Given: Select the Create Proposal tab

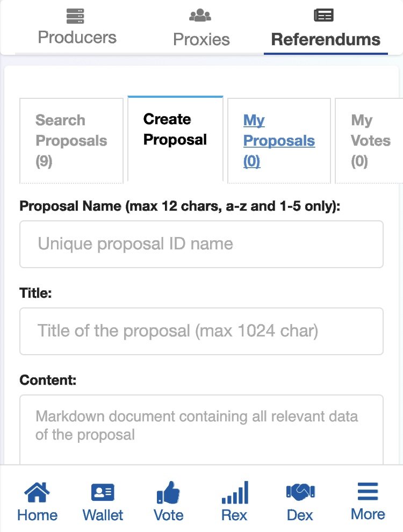Looking at the screenshot, I should [175, 130].
